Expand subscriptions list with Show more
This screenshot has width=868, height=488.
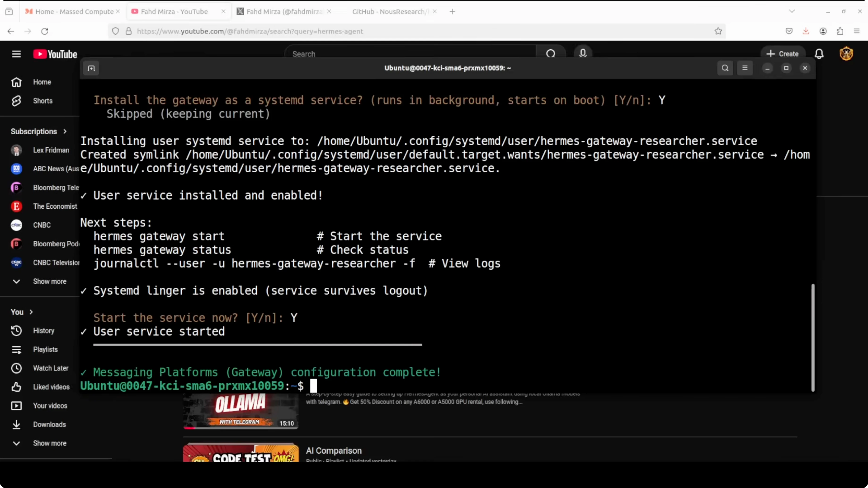pos(49,281)
